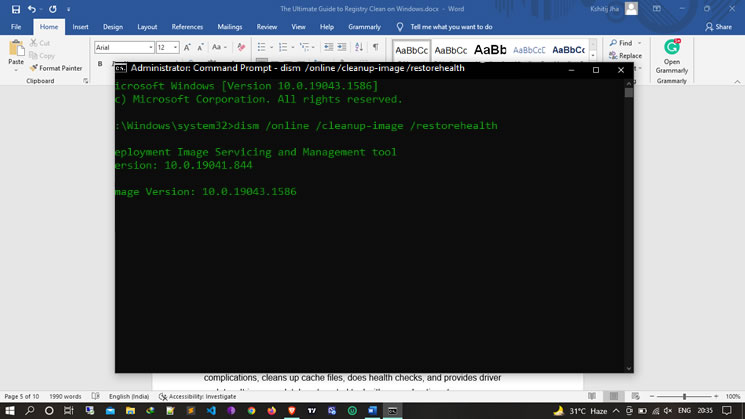
Task: Decrease paragraph indent
Action: click(x=328, y=47)
